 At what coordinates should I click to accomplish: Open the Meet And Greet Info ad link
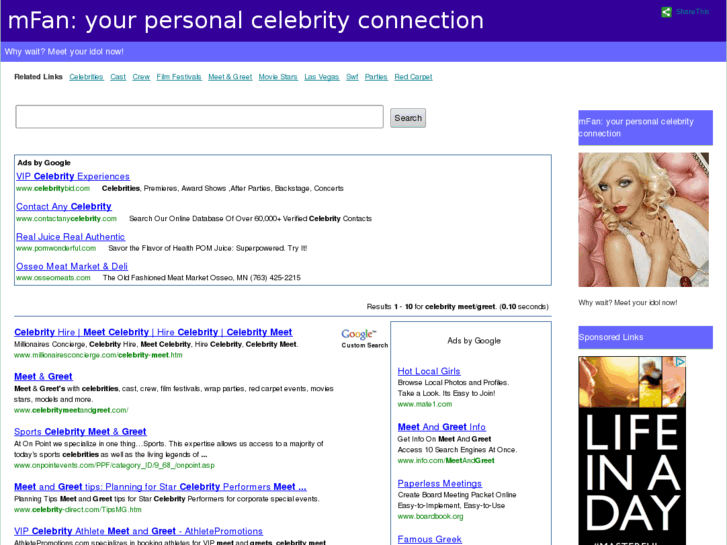441,427
